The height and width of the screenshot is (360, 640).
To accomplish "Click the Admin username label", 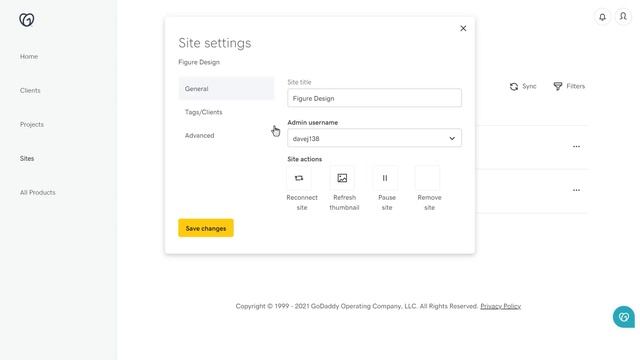I will point(313,122).
